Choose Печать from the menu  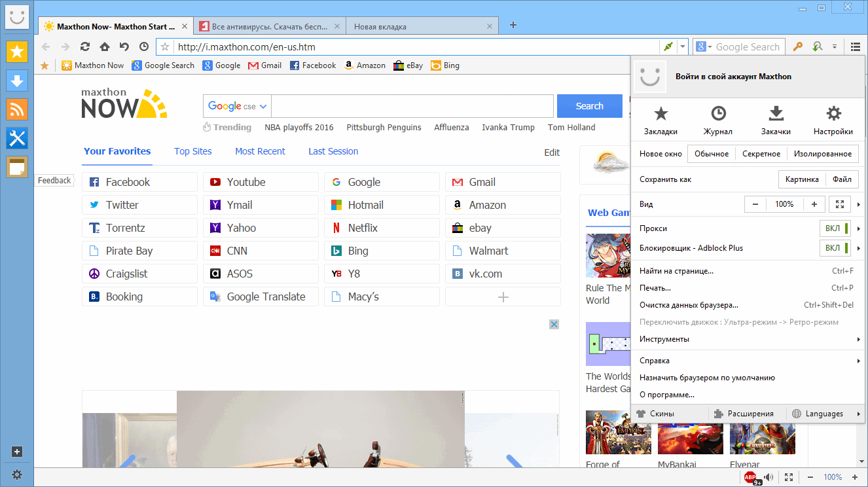748,288
